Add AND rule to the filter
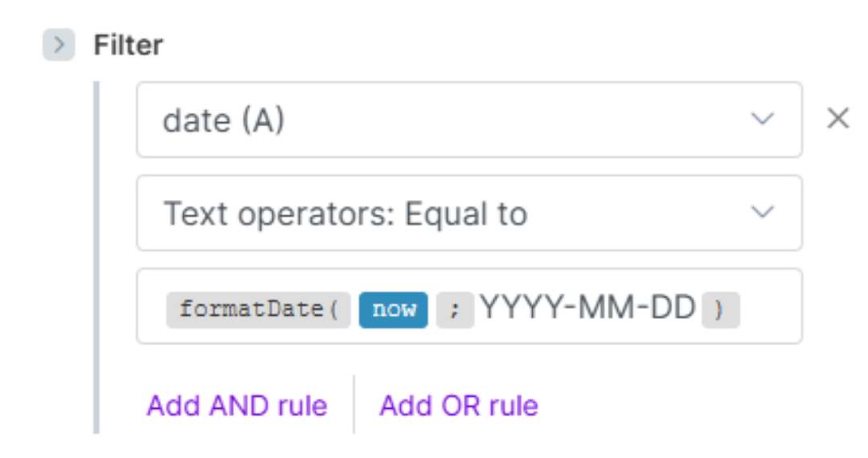The image size is (868, 458). 237,405
